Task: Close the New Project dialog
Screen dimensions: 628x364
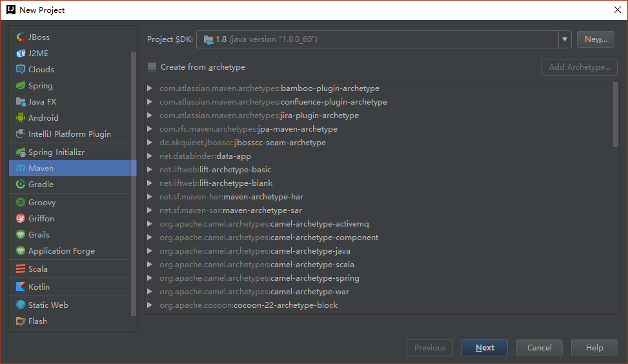Action: (618, 10)
